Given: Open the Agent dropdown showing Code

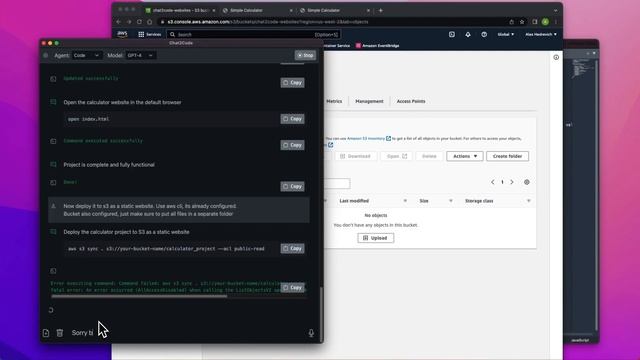Looking at the screenshot, I should pos(87,56).
